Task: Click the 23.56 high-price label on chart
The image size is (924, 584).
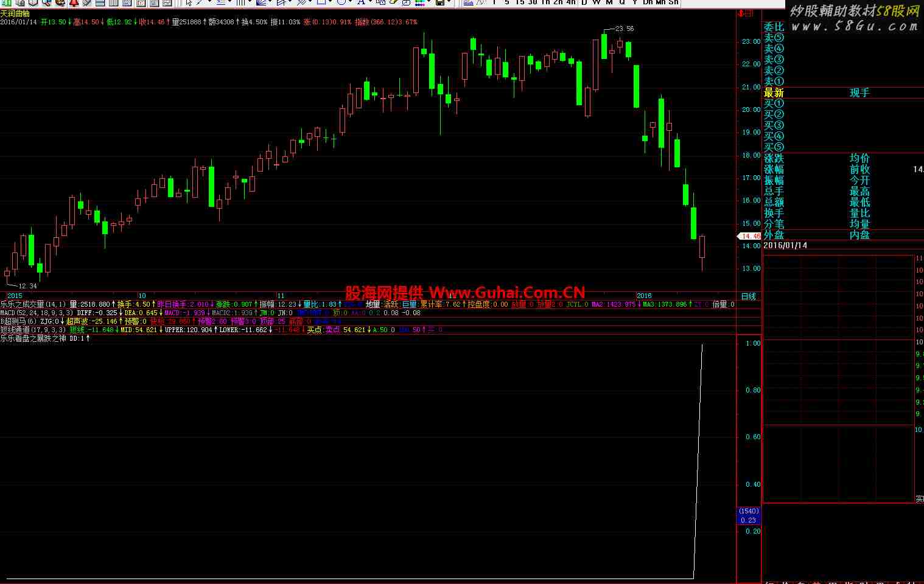Action: [625, 29]
